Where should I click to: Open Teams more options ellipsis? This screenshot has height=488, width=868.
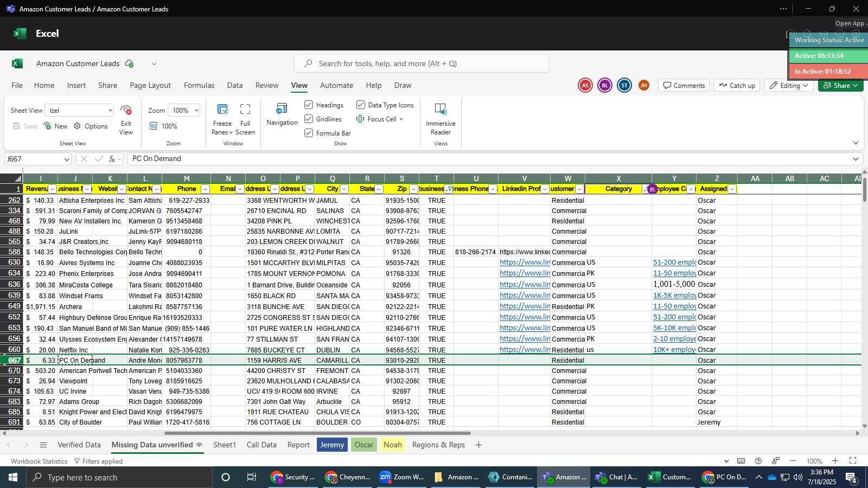point(783,9)
